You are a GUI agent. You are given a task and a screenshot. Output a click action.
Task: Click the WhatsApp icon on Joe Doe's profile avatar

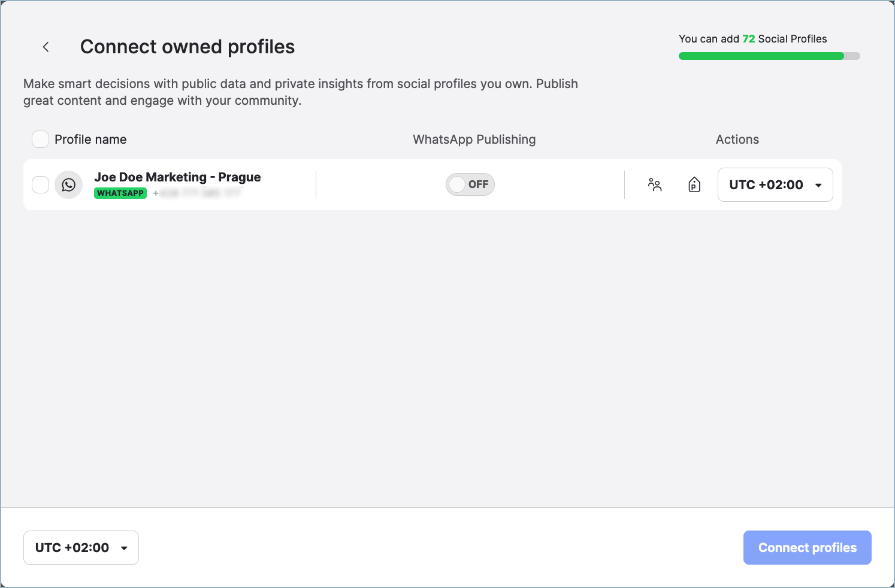pos(68,184)
